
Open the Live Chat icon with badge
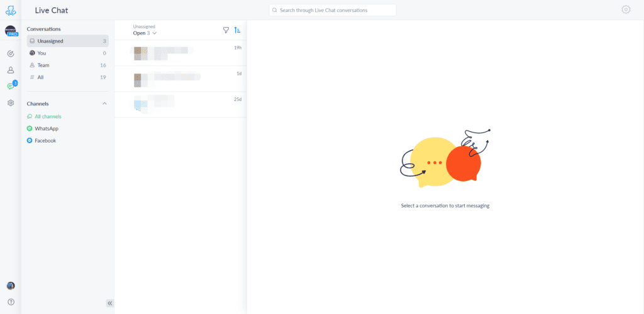(11, 86)
